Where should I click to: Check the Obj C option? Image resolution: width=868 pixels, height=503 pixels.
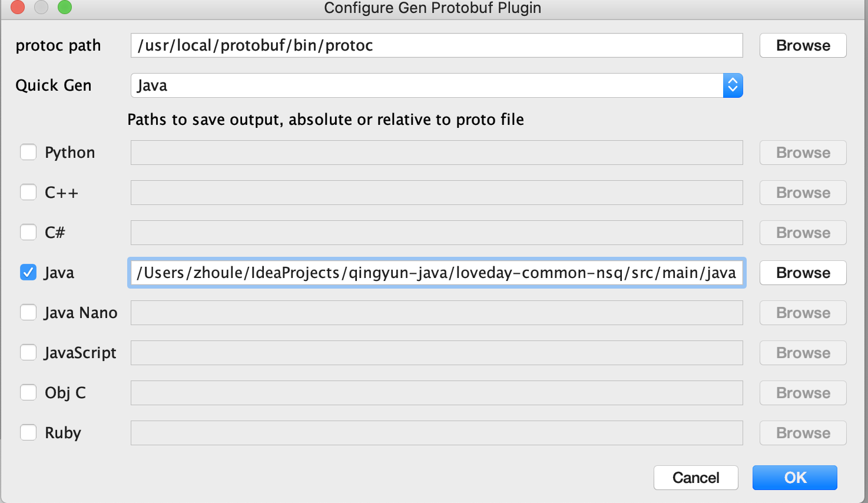[x=28, y=392]
